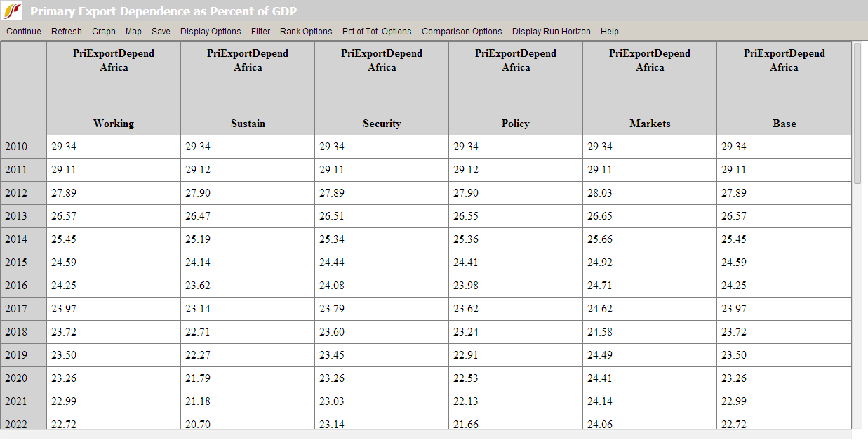Open the Filter menu
This screenshot has width=868, height=445.
[260, 32]
